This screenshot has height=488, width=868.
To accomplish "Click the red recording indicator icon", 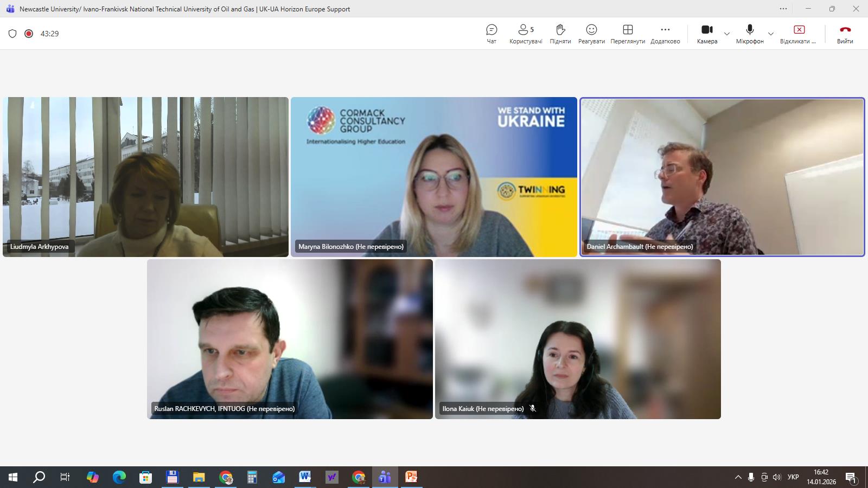I will tap(29, 34).
